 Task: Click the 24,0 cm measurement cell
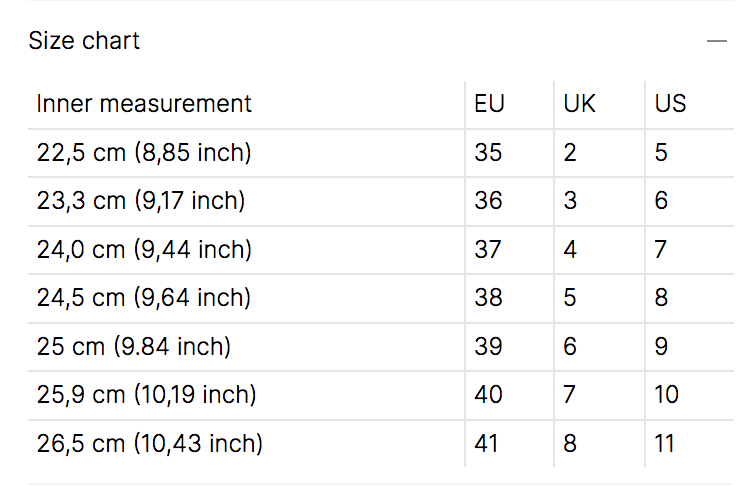(x=144, y=249)
